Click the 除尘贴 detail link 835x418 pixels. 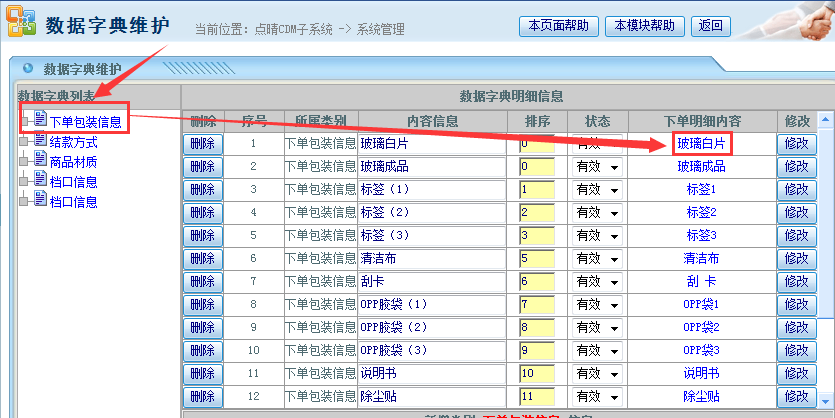[701, 397]
